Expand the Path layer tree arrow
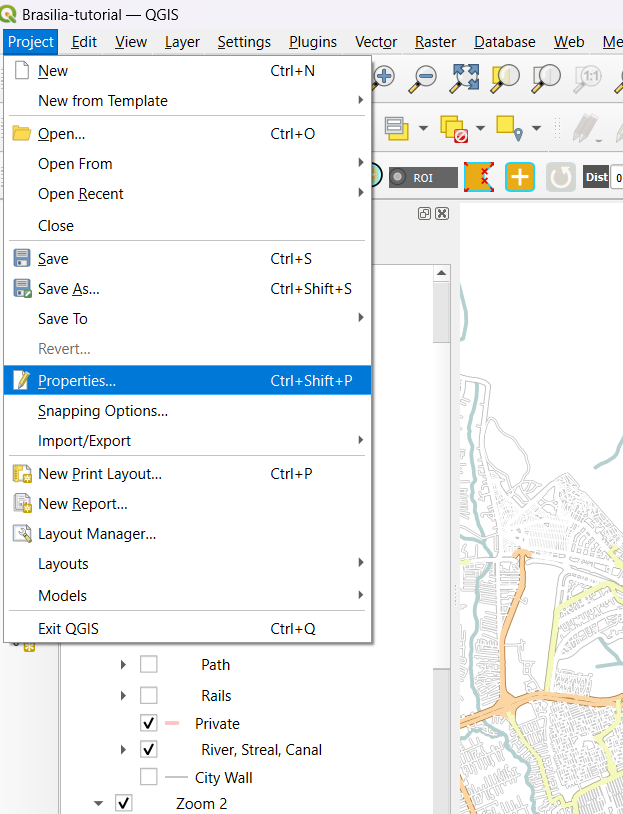The width and height of the screenshot is (623, 814). 123,664
